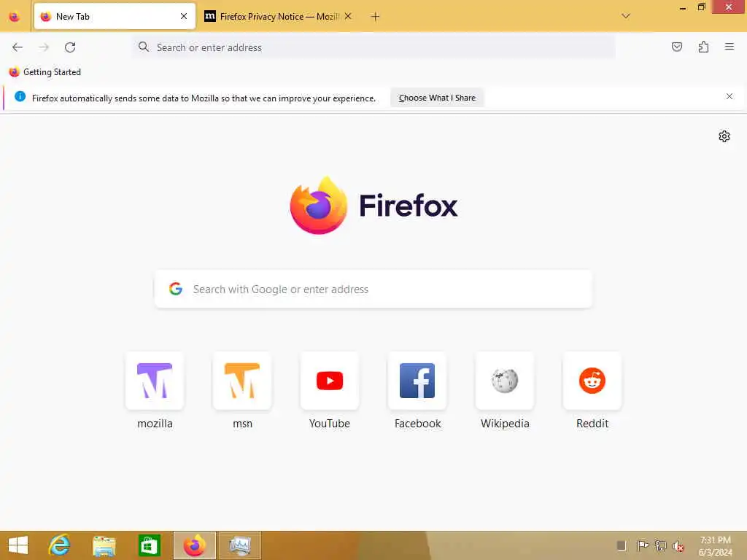The image size is (747, 560).
Task: Dismiss the data sharing notification bar
Action: click(x=729, y=96)
